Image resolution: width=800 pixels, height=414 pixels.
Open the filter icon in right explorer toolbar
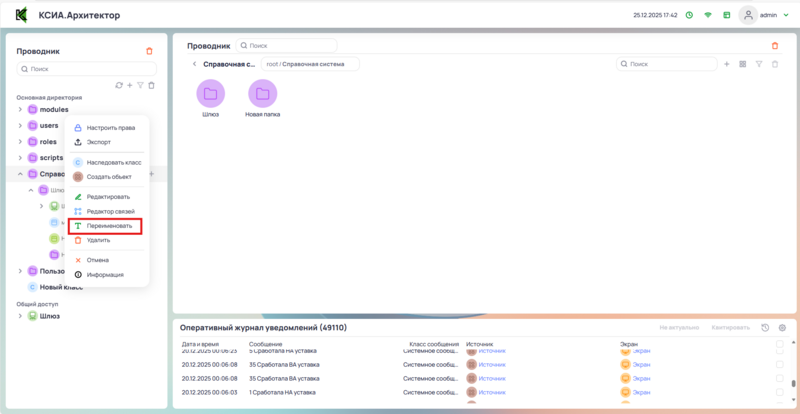pos(759,64)
